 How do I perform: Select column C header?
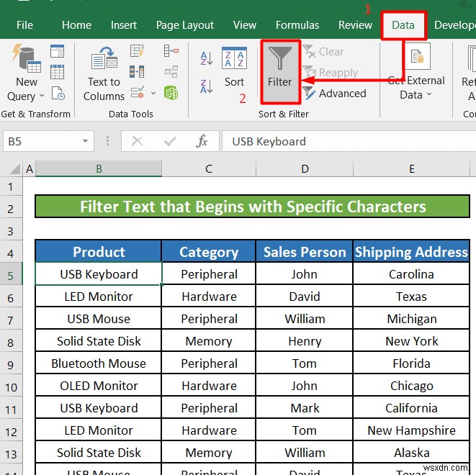coord(209,168)
